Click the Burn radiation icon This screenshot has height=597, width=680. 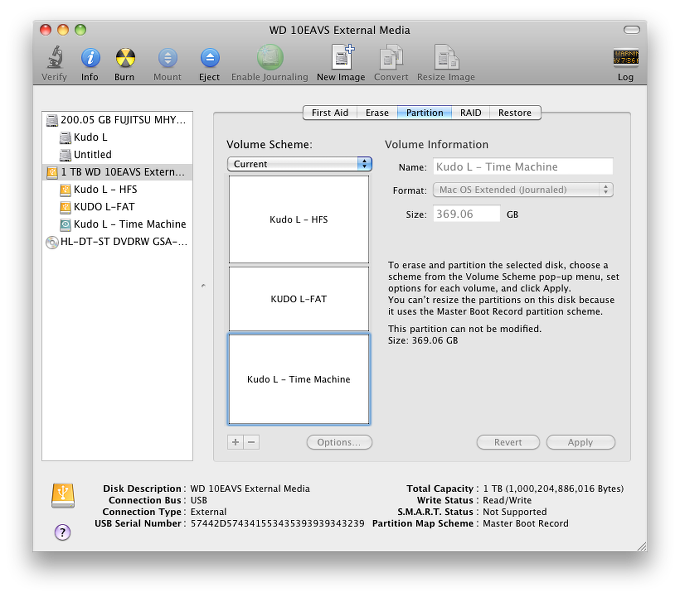click(125, 58)
